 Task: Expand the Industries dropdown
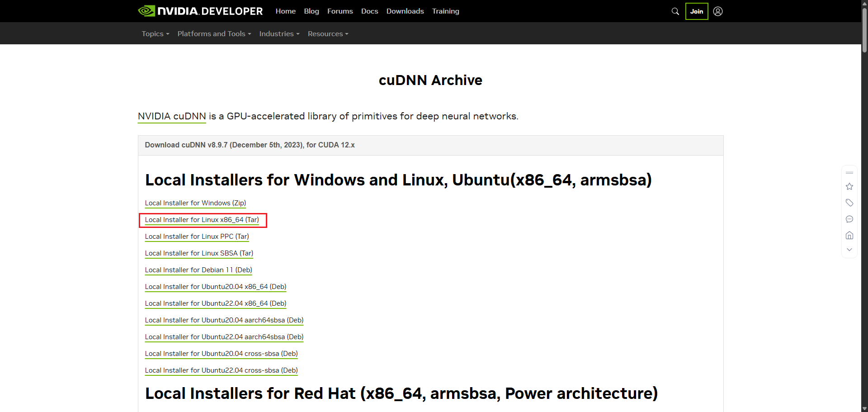279,33
